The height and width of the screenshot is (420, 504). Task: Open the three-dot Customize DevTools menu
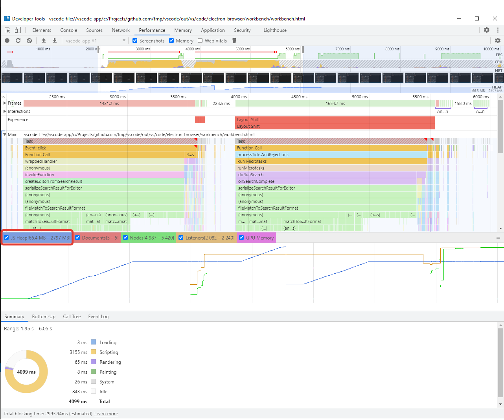tap(498, 30)
